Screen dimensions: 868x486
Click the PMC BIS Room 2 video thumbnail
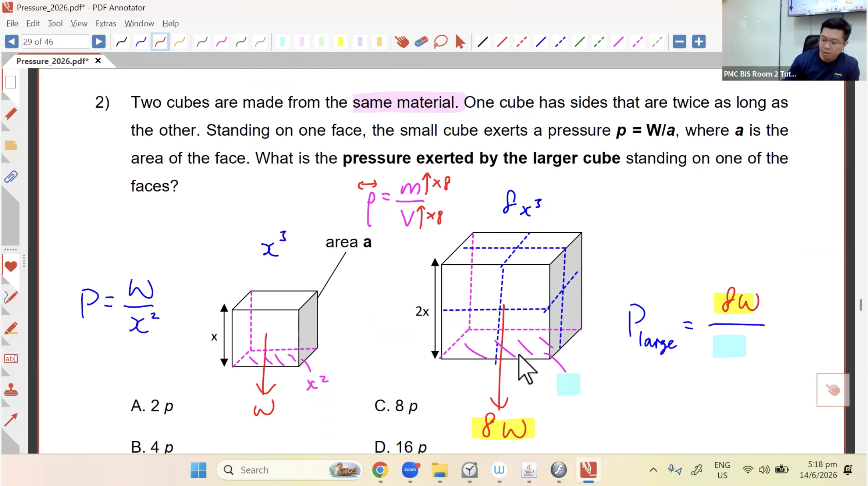pos(794,40)
